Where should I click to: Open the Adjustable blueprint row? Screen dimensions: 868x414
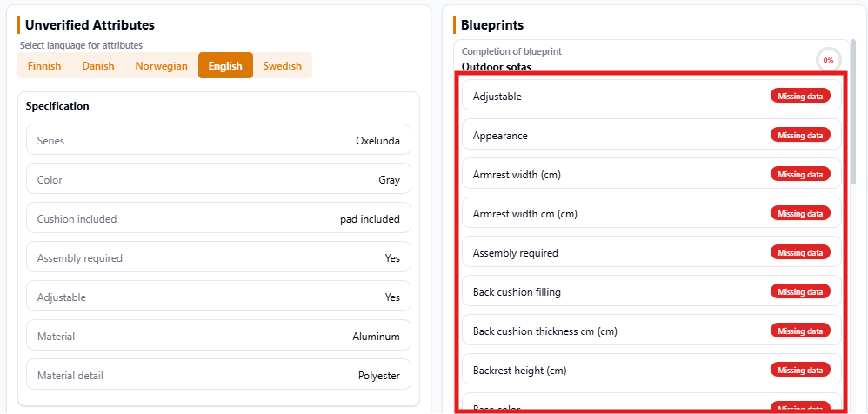(609, 97)
